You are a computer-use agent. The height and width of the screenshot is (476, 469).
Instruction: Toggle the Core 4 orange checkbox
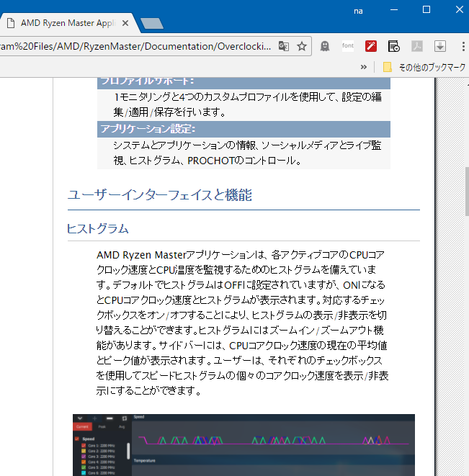[84, 462]
